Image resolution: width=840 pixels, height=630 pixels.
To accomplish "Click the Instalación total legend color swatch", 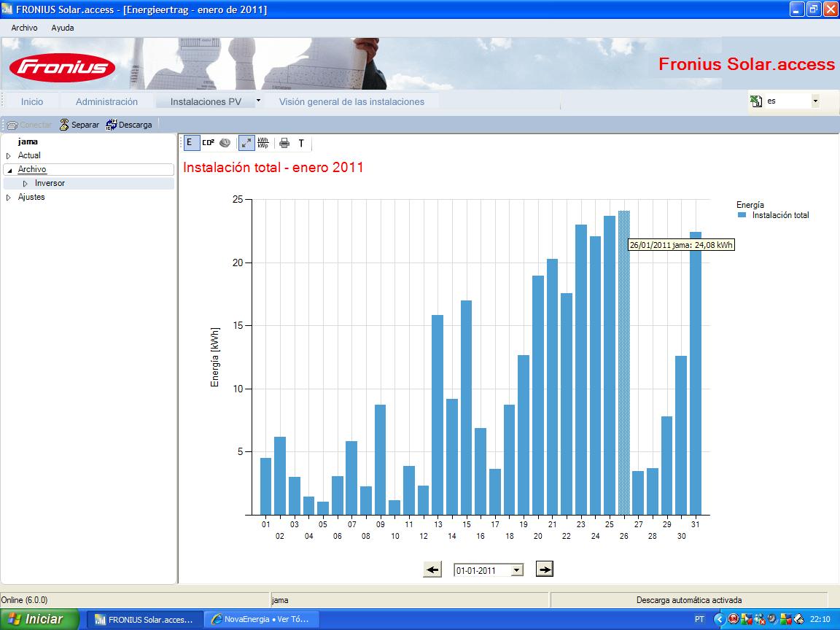I will click(742, 215).
